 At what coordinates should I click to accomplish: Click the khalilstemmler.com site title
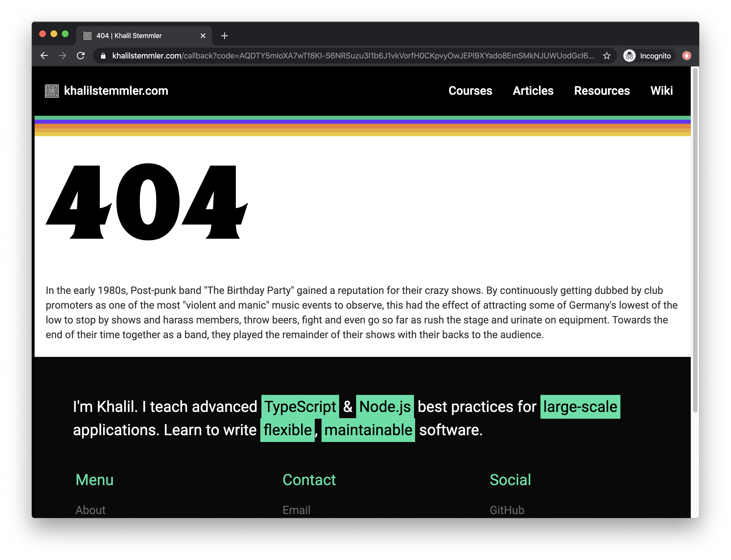click(x=116, y=91)
